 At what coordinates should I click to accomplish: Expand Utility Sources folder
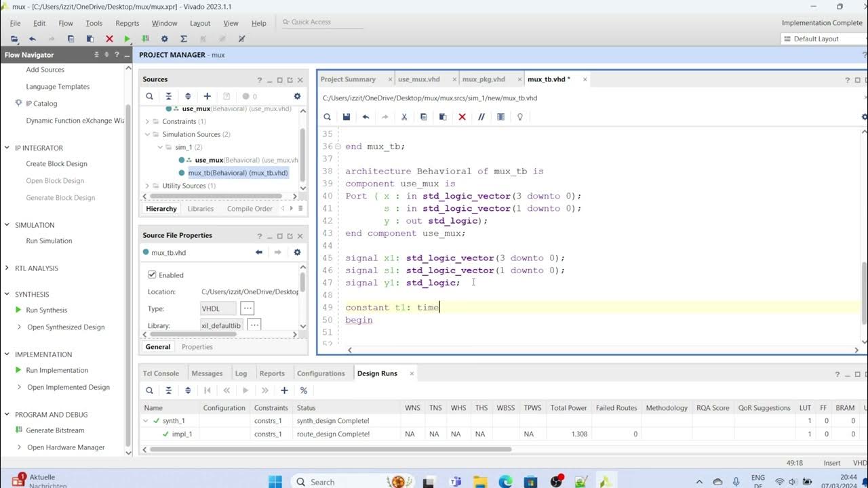click(147, 186)
